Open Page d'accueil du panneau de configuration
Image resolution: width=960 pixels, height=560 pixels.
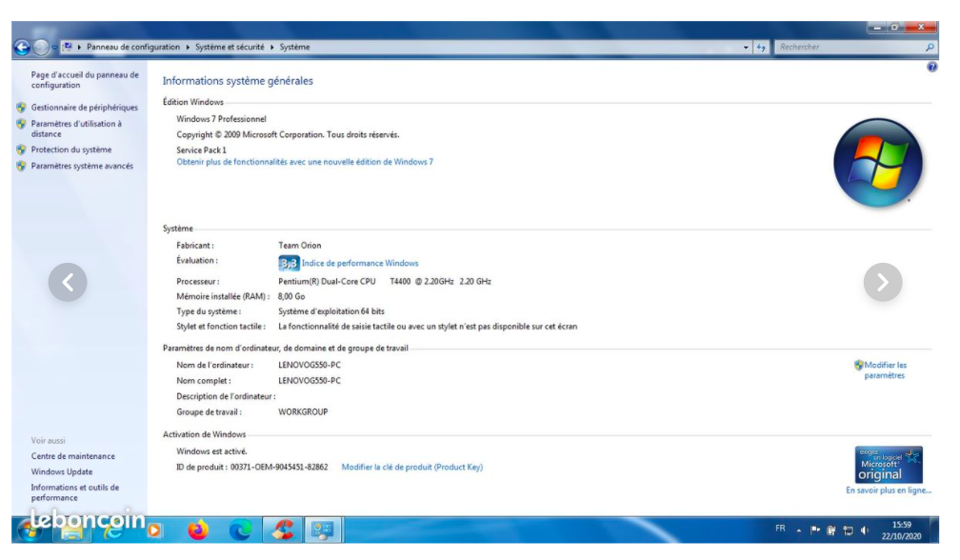tap(85, 80)
